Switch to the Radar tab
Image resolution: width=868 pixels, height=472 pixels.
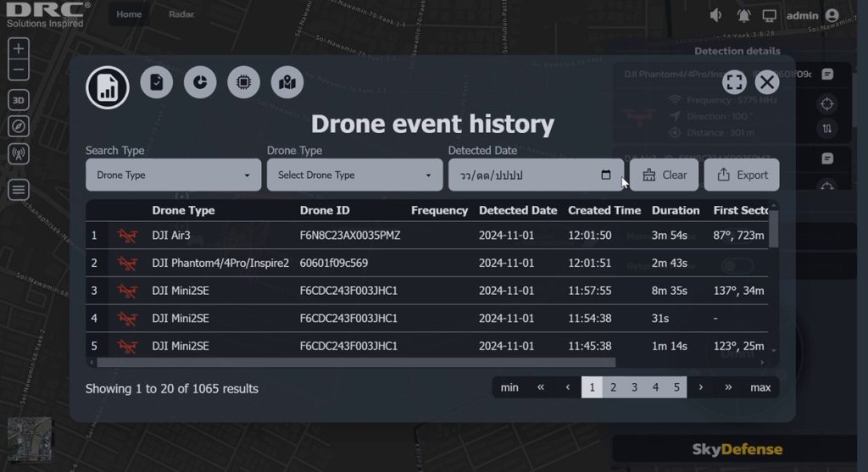(x=181, y=14)
